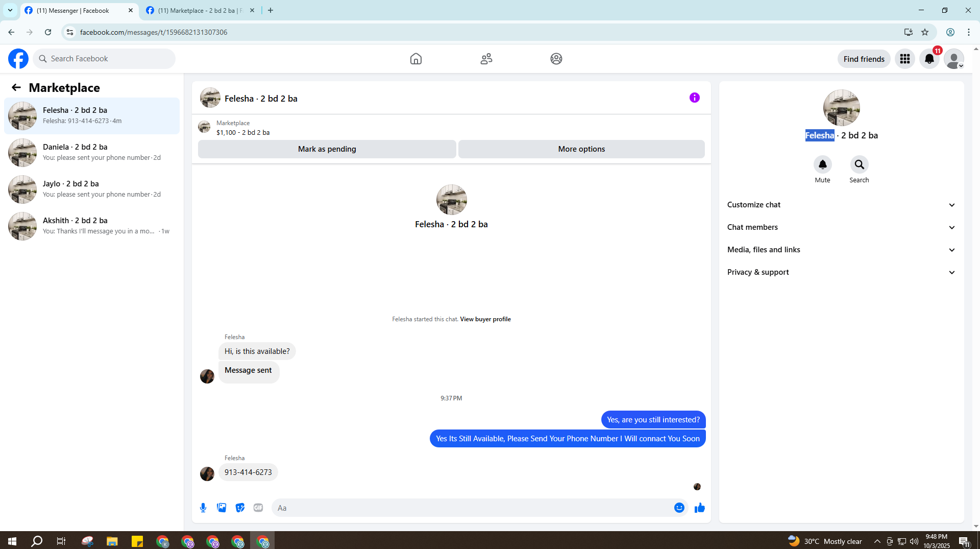Search in conversation via magnifier icon
Screen dimensions: 980x549
click(860, 164)
